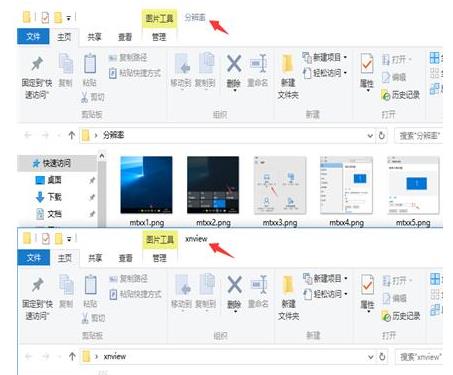Select Share (共享) tab in xnview window

point(95,258)
